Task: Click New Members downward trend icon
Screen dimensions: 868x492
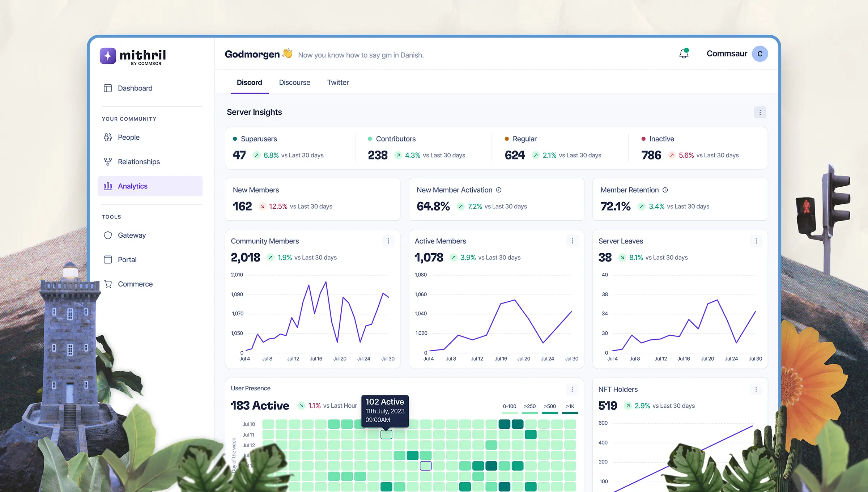Action: 263,206
